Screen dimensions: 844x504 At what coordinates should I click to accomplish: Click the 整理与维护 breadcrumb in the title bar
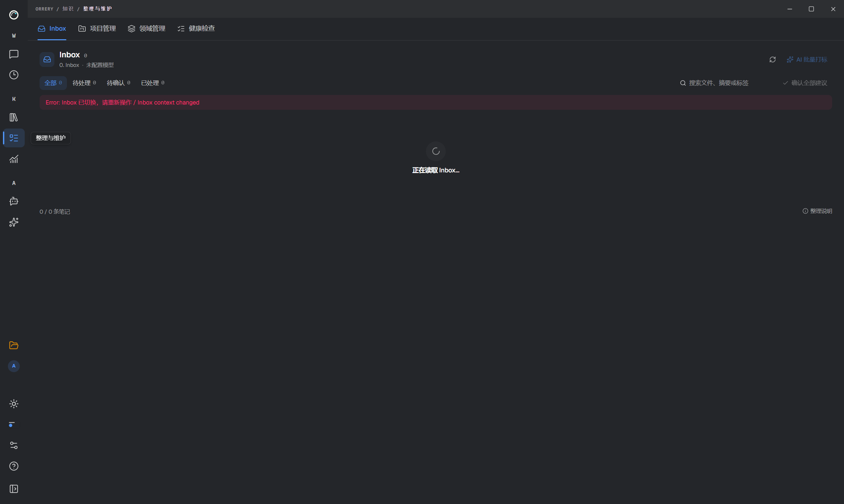click(98, 9)
